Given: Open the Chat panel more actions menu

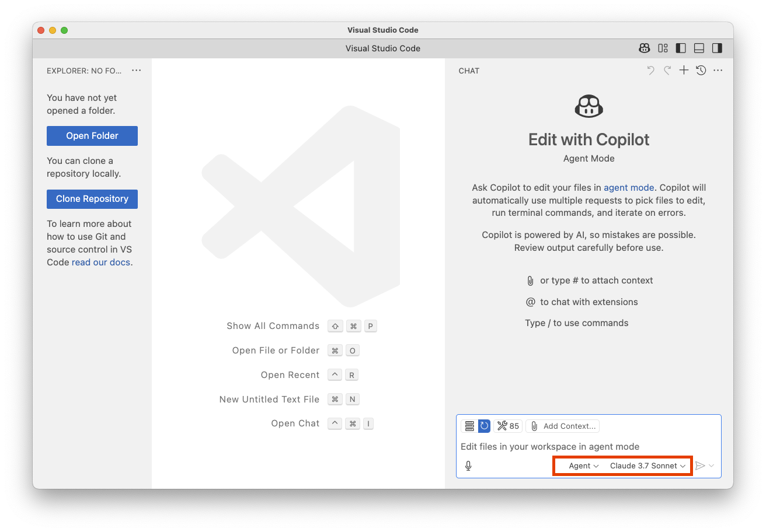Looking at the screenshot, I should point(718,71).
